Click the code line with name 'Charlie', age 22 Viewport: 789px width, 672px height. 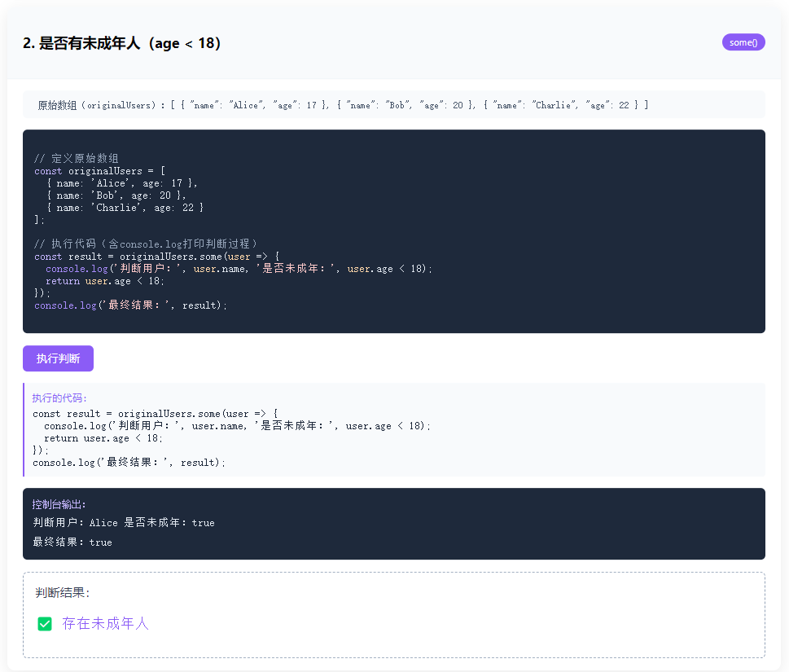click(125, 208)
